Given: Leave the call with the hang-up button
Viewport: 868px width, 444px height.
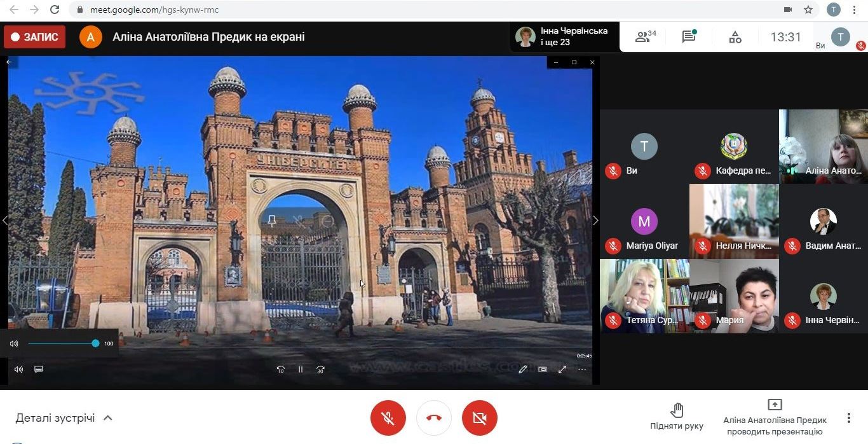Looking at the screenshot, I should (434, 418).
